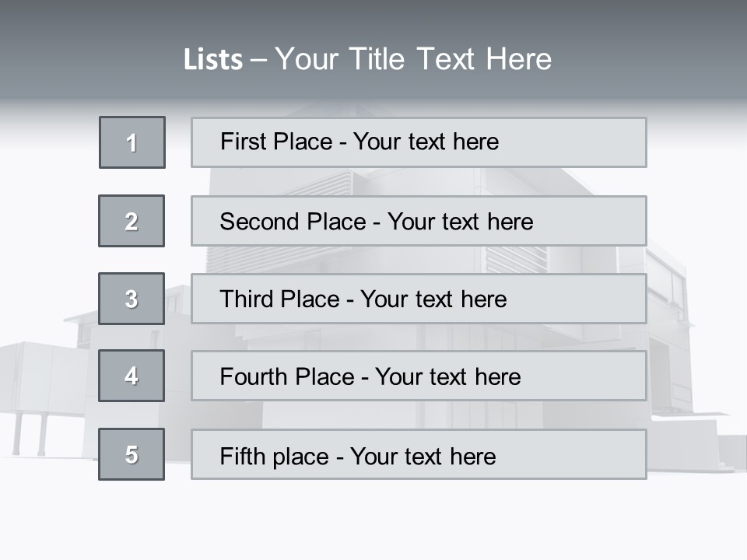This screenshot has width=747, height=560.
Task: Click the word Third in the list
Action: click(247, 299)
